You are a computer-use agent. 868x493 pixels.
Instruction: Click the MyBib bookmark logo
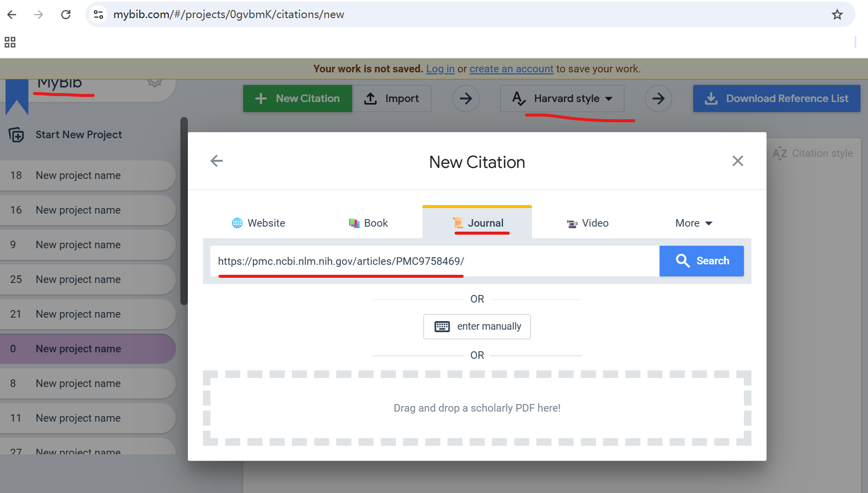pyautogui.click(x=17, y=96)
